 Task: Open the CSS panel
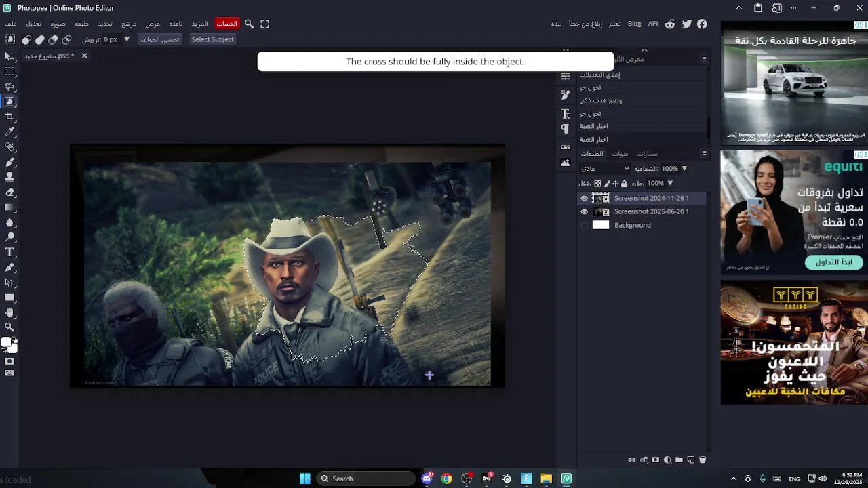pos(566,146)
